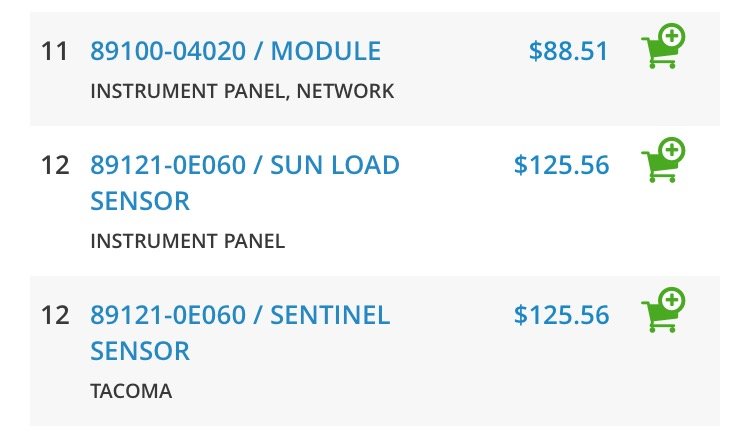750x440 pixels.
Task: Open the 89100-04020 / MODULE part link
Action: click(x=235, y=51)
